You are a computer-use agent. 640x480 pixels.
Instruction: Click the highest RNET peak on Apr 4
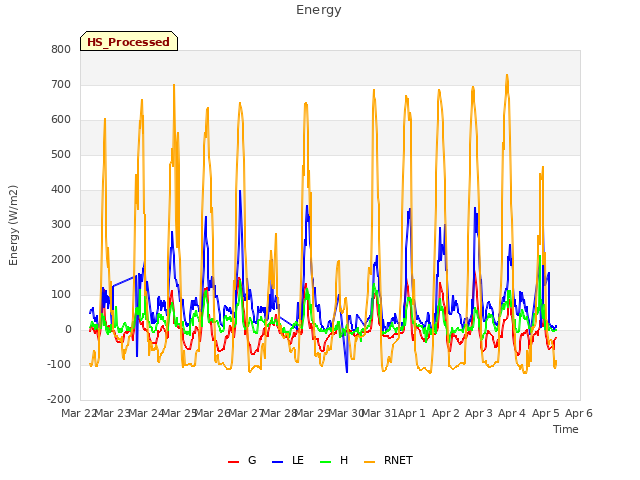point(507,75)
